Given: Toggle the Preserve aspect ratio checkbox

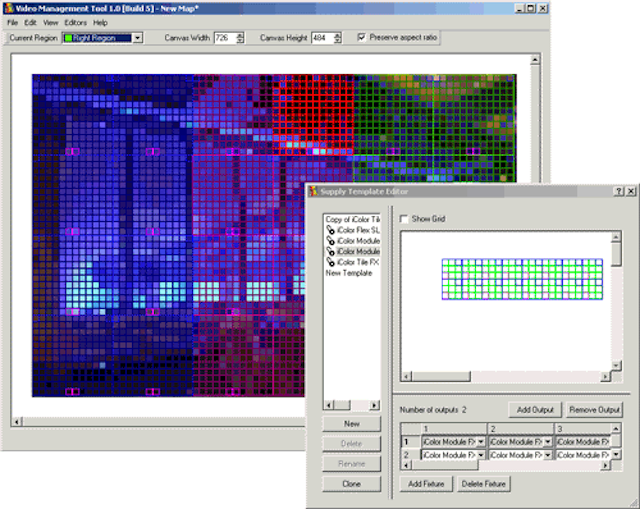Looking at the screenshot, I should [x=361, y=38].
